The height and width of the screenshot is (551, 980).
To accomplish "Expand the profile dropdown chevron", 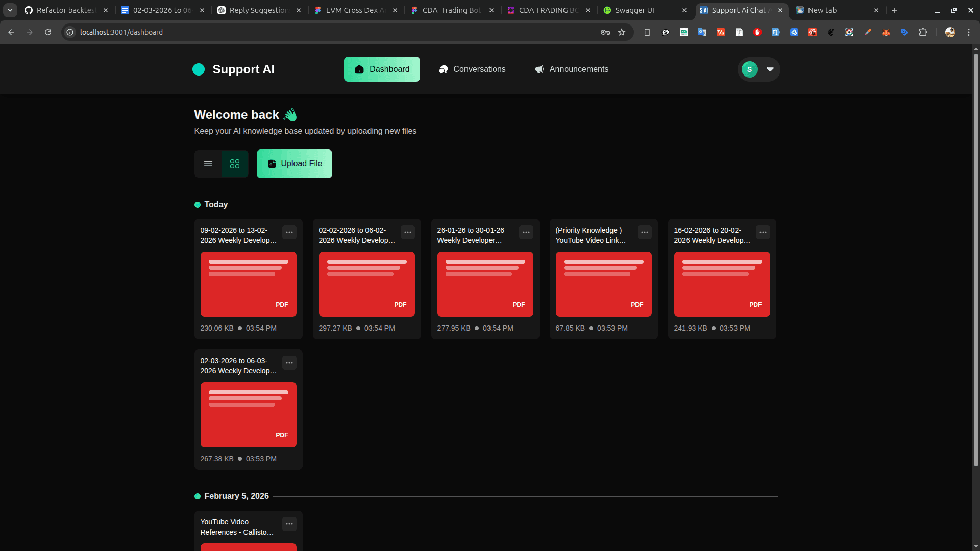I will [x=770, y=69].
